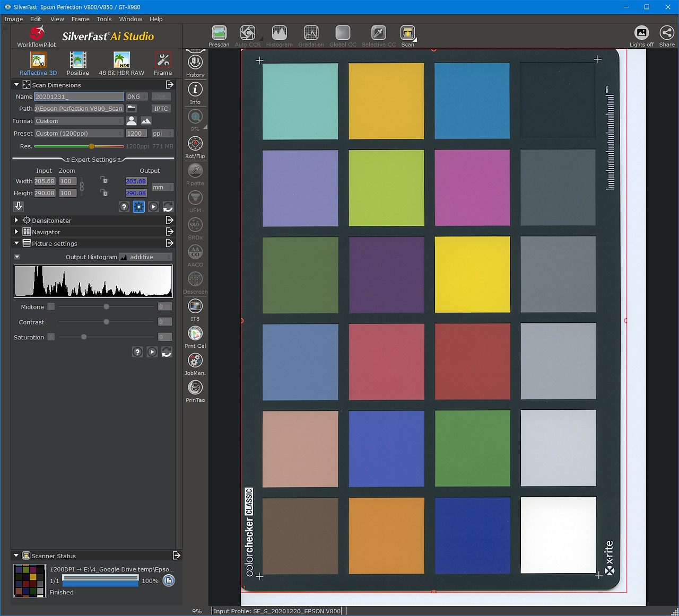
Task: Open the mm output unit dropdown
Action: click(162, 187)
